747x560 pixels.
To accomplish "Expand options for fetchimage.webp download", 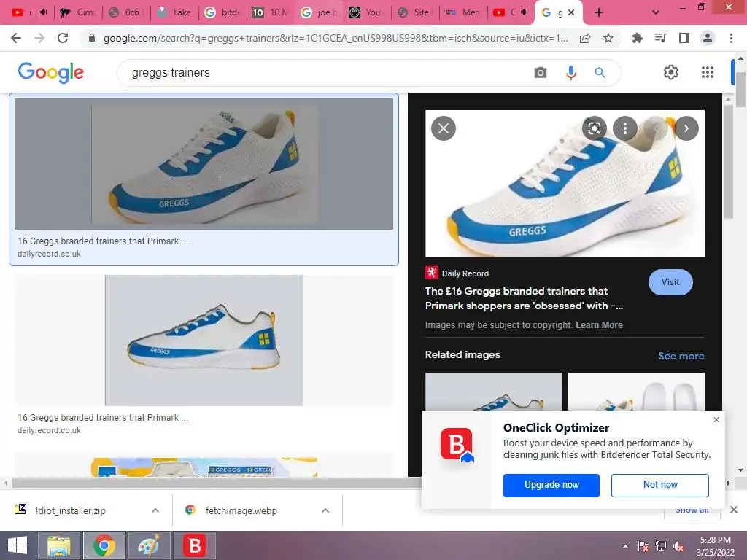I will tap(325, 510).
